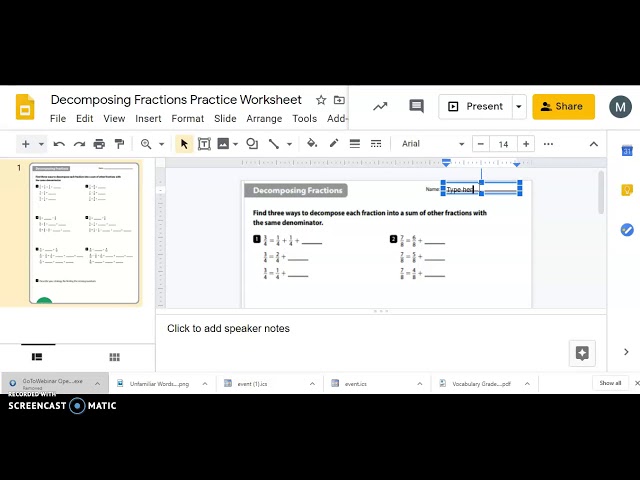Click Show all downloads
Screen dimensions: 640x480
(x=610, y=383)
